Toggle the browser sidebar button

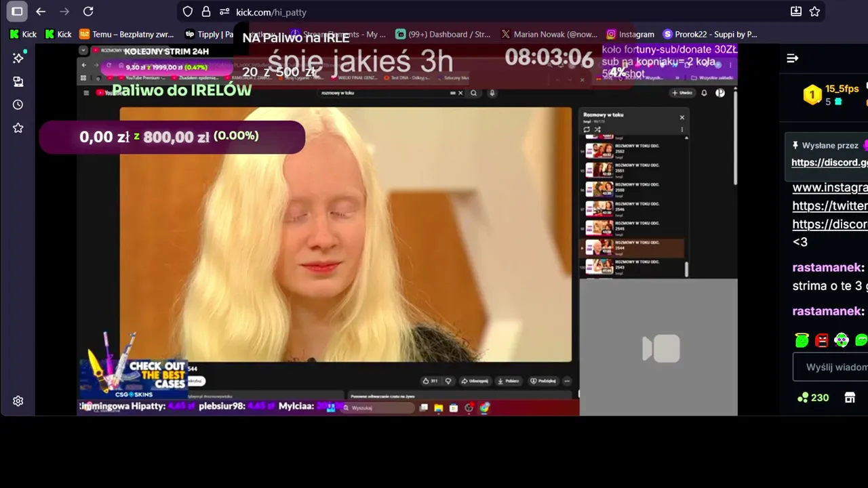click(17, 12)
